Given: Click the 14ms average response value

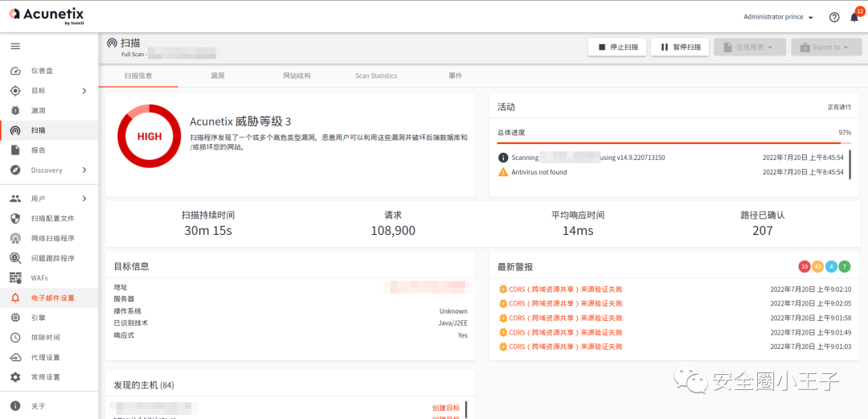Looking at the screenshot, I should tap(578, 231).
